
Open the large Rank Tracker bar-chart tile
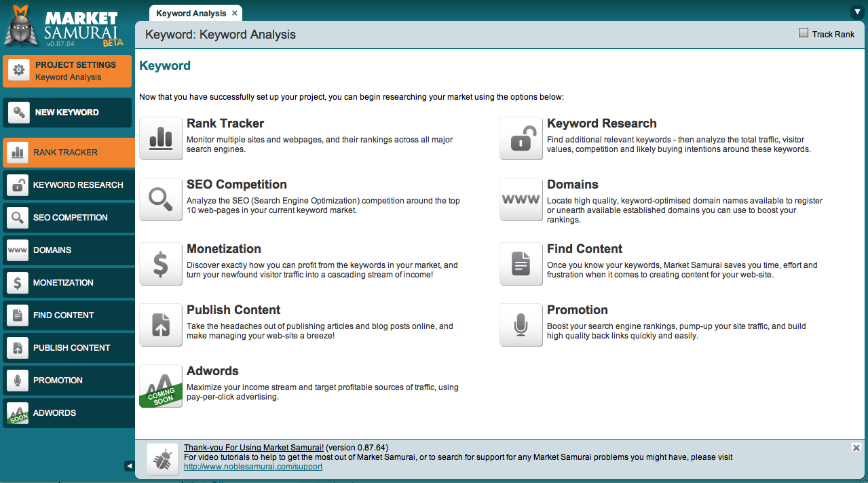161,138
